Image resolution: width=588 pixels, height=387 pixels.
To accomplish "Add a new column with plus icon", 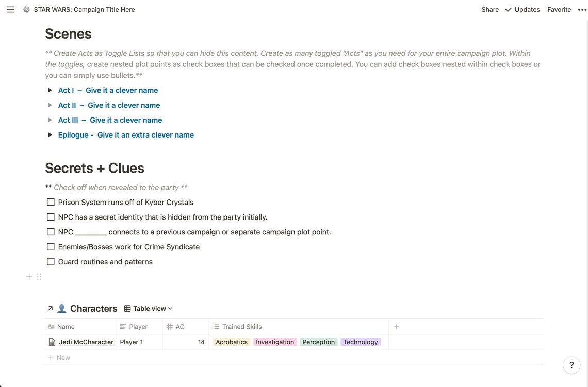I will [396, 327].
